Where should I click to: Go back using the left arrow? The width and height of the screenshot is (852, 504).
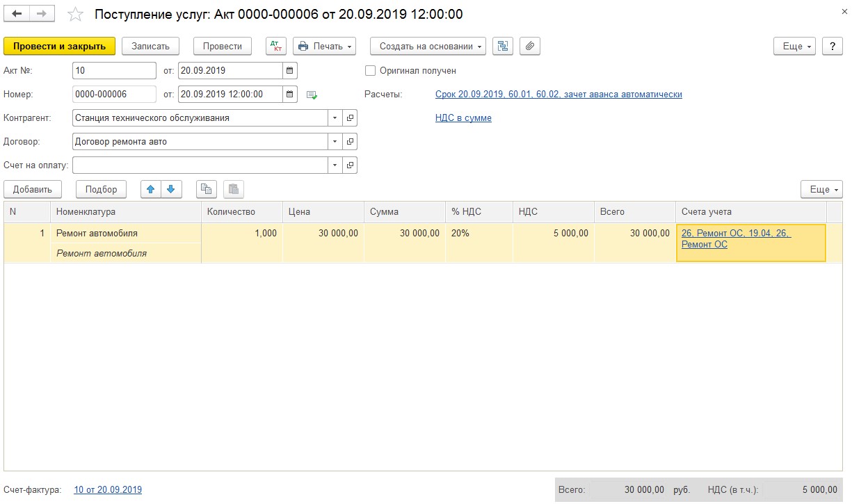click(17, 14)
